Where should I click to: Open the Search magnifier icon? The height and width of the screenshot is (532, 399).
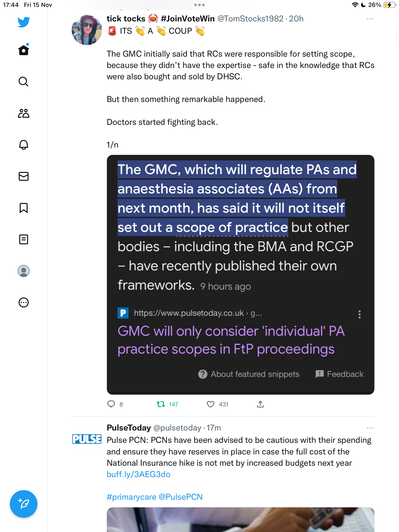pyautogui.click(x=24, y=82)
